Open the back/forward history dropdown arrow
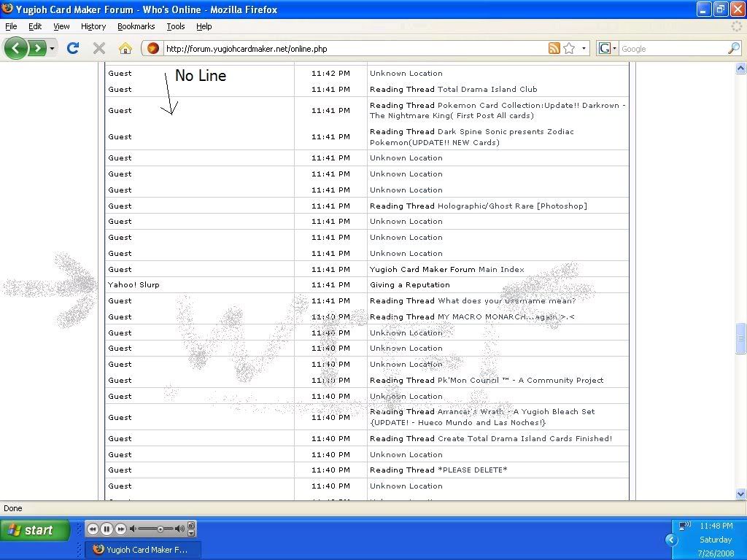Image resolution: width=747 pixels, height=560 pixels. [52, 49]
